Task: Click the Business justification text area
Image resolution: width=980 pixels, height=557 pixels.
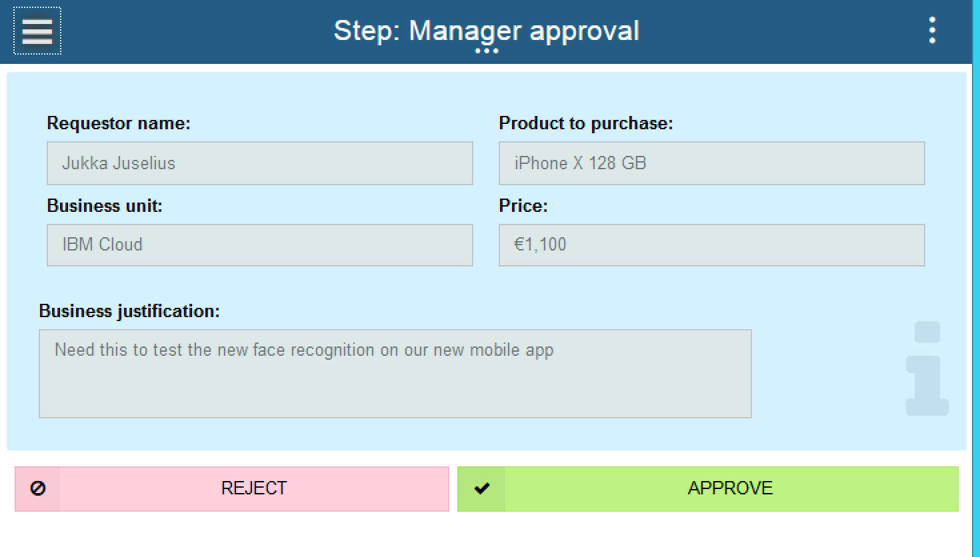Action: 396,373
